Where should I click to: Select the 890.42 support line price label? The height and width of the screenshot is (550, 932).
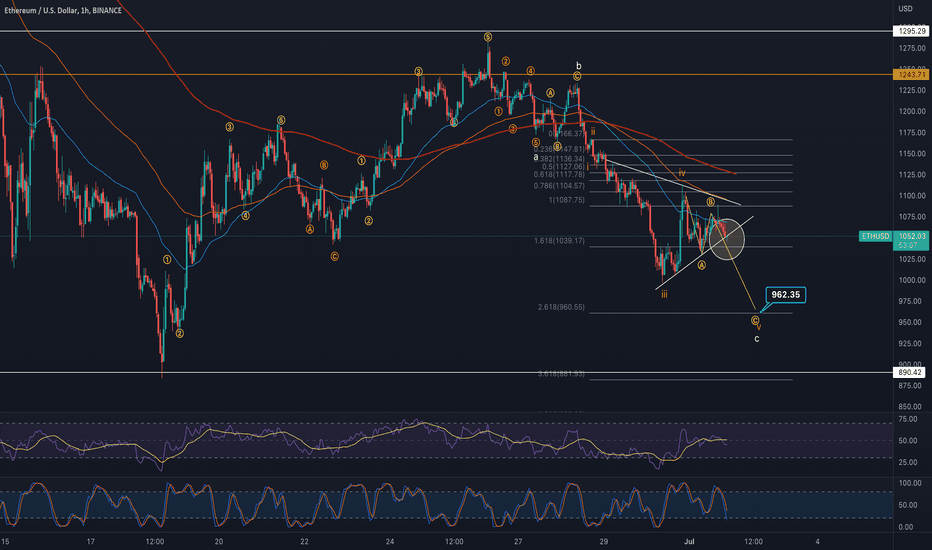click(x=911, y=372)
